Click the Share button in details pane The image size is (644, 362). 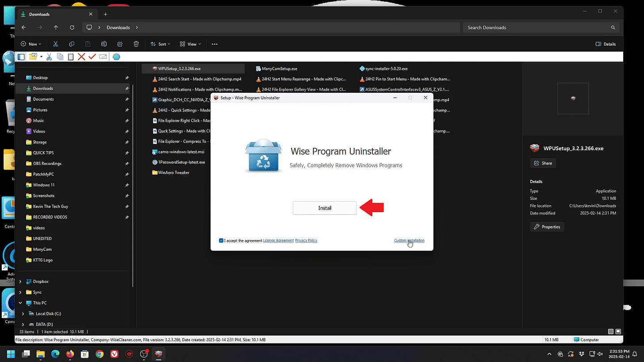pyautogui.click(x=543, y=163)
